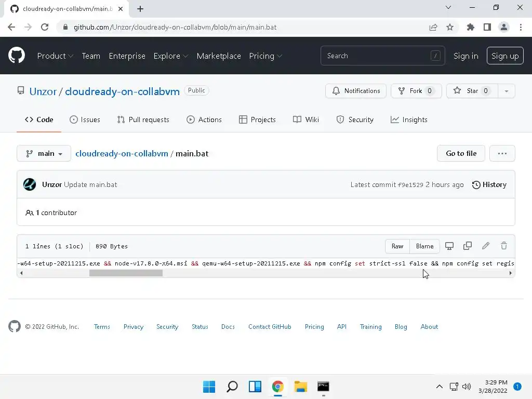Screen dimensions: 532x399
Task: Open the Blame view
Action: (x=425, y=246)
